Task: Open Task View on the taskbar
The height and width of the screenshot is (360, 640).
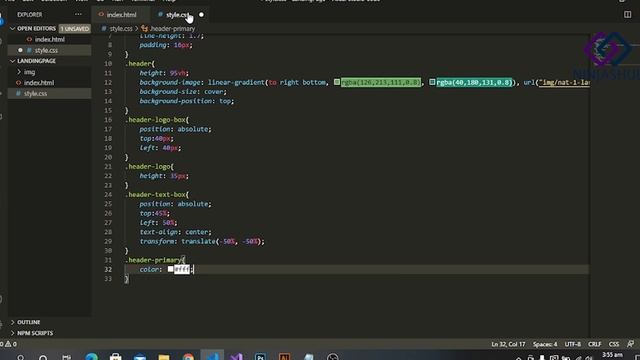Action: coord(67,358)
